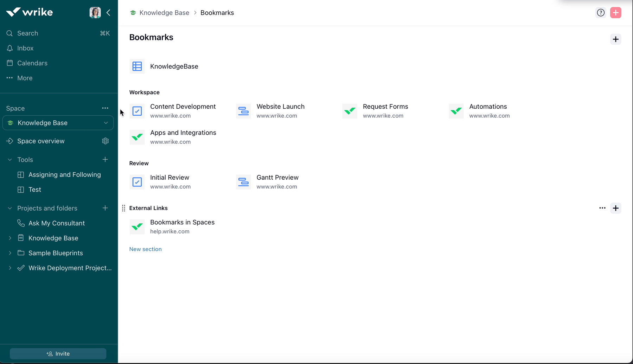Click the Website Launch Gantt bookmark icon
This screenshot has width=633, height=364.
coord(243,111)
